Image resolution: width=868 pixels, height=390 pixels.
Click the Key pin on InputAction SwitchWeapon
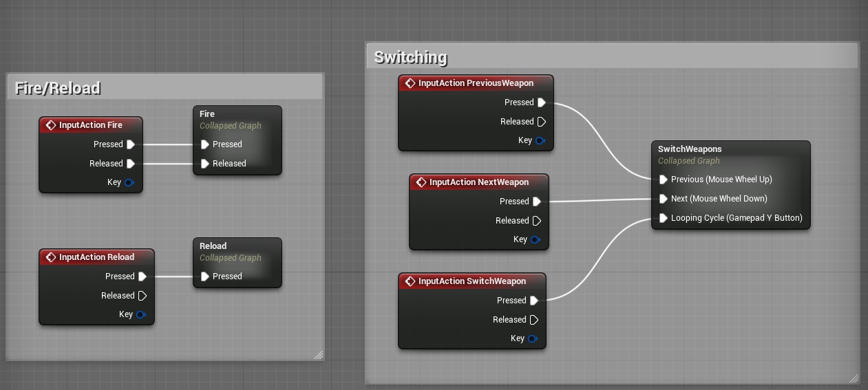tap(532, 338)
